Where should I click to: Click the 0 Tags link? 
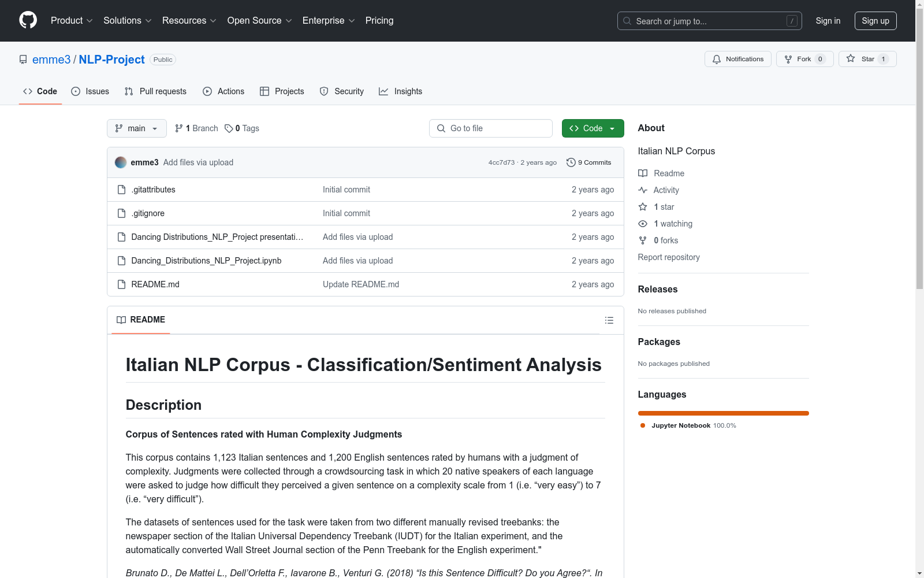coord(242,128)
